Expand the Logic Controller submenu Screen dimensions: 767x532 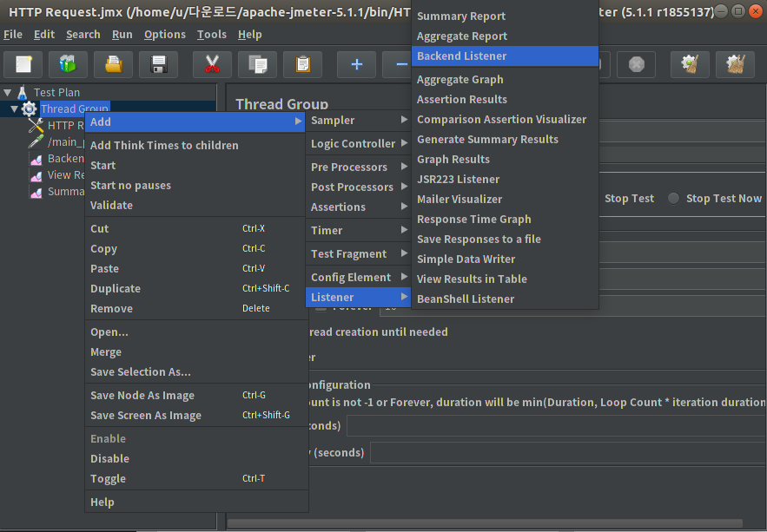point(358,143)
